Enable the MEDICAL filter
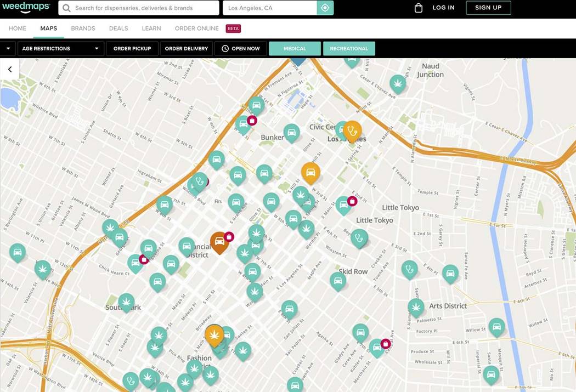 (x=295, y=48)
